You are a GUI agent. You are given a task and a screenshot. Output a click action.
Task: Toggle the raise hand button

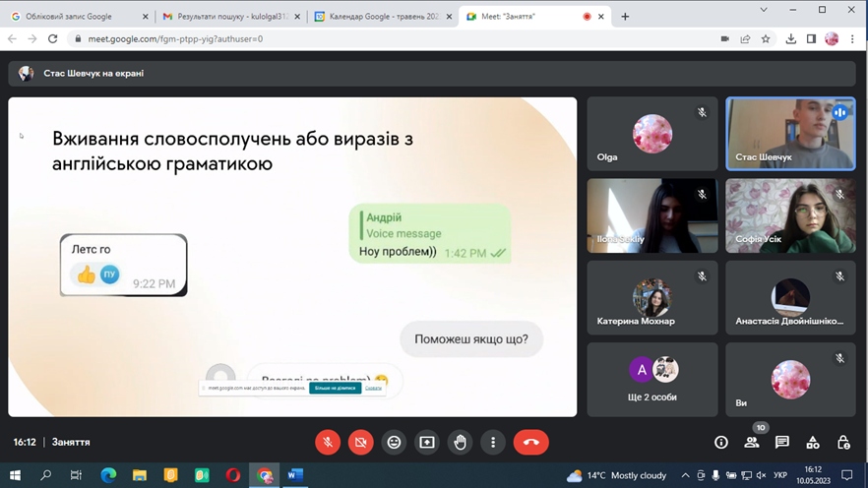click(461, 443)
